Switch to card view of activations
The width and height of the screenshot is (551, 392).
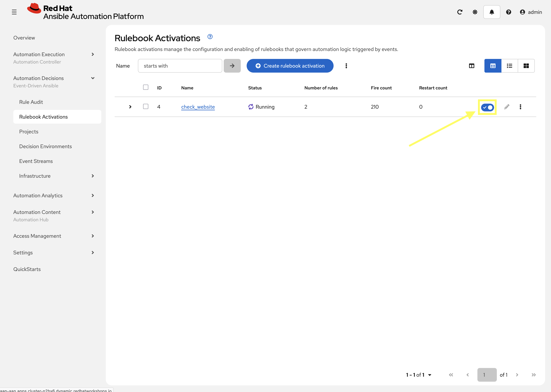pyautogui.click(x=526, y=66)
